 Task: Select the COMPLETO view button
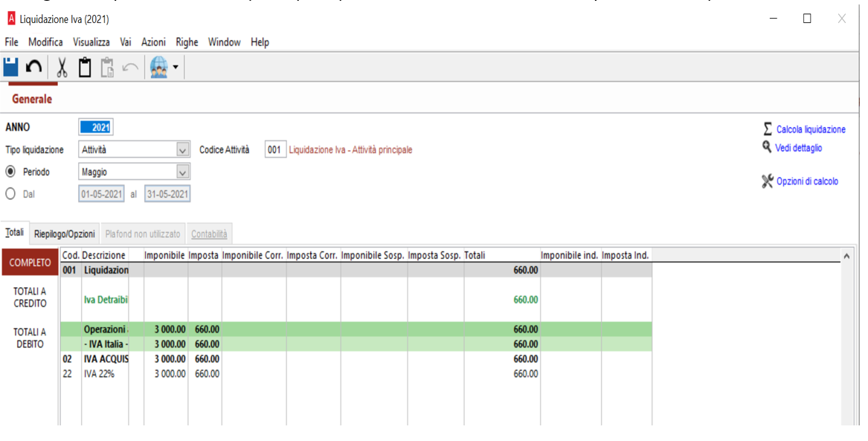pyautogui.click(x=30, y=263)
